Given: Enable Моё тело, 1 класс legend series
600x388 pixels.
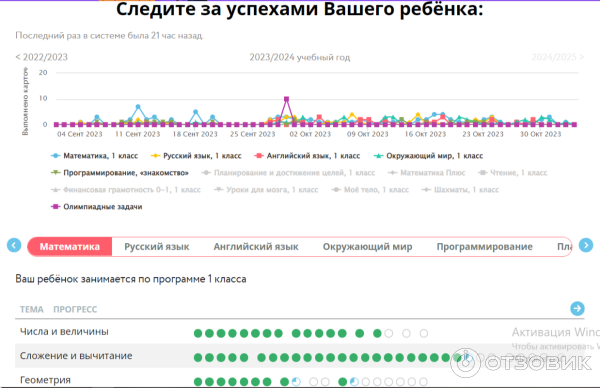Looking at the screenshot, I should click(x=370, y=189).
